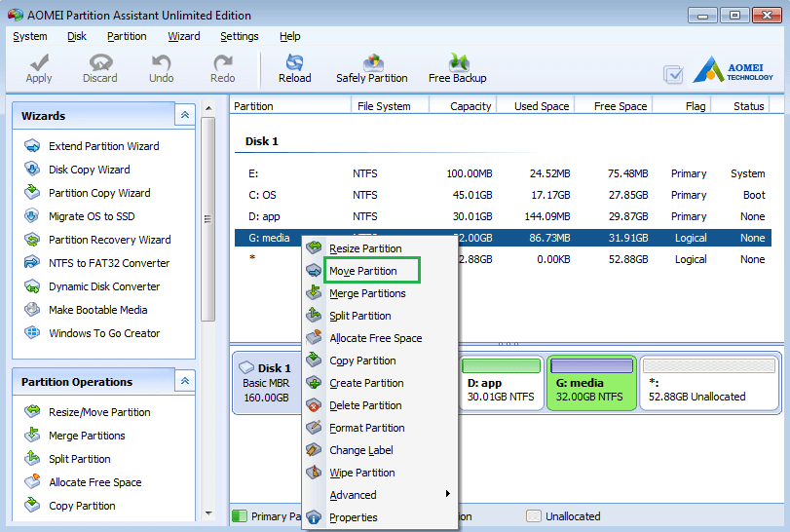Choose Copy Partition from the context menu
Viewport: 790px width, 532px height.
click(x=380, y=361)
